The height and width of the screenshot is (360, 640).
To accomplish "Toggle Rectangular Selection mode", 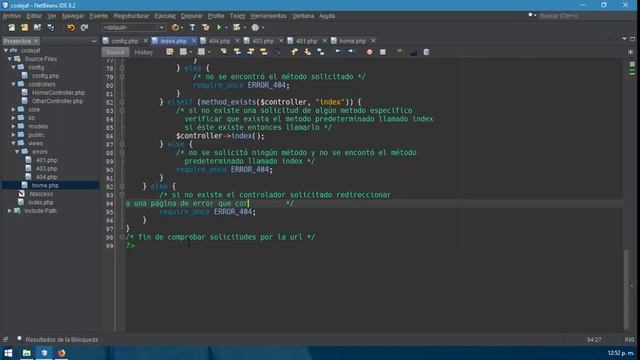I will click(x=277, y=52).
